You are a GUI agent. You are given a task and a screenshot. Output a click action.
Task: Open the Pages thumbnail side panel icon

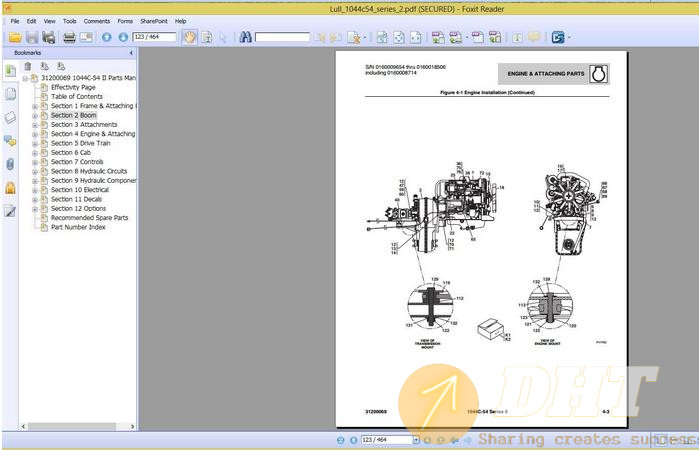(x=11, y=94)
